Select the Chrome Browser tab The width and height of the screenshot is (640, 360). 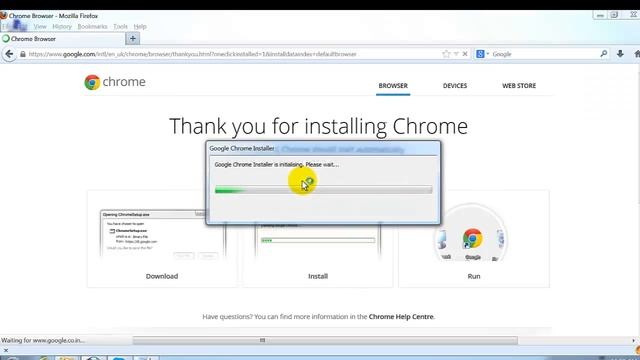62,39
